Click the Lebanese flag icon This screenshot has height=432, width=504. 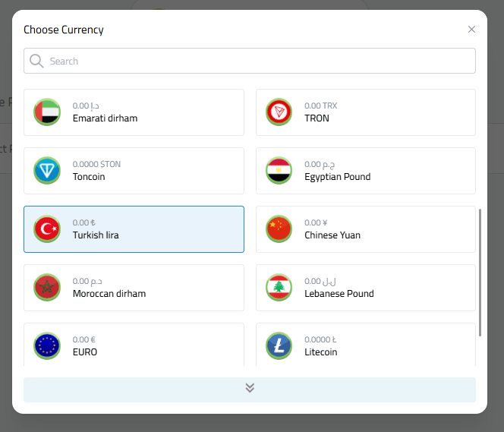click(x=279, y=287)
